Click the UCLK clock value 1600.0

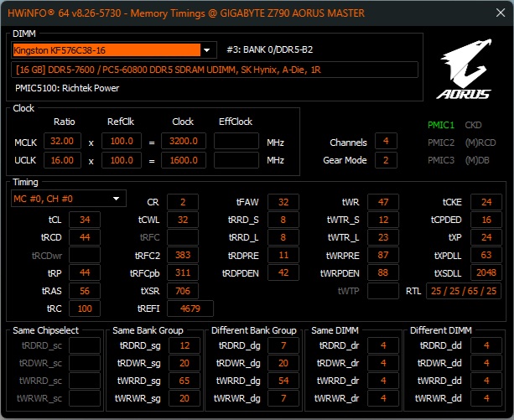point(184,160)
